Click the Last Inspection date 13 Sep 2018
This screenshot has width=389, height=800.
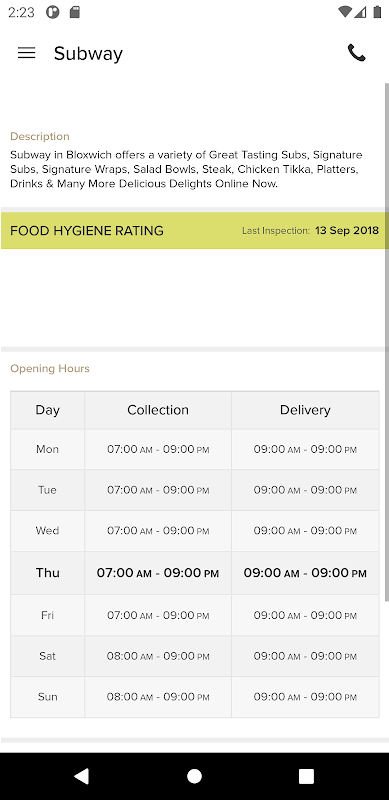347,231
